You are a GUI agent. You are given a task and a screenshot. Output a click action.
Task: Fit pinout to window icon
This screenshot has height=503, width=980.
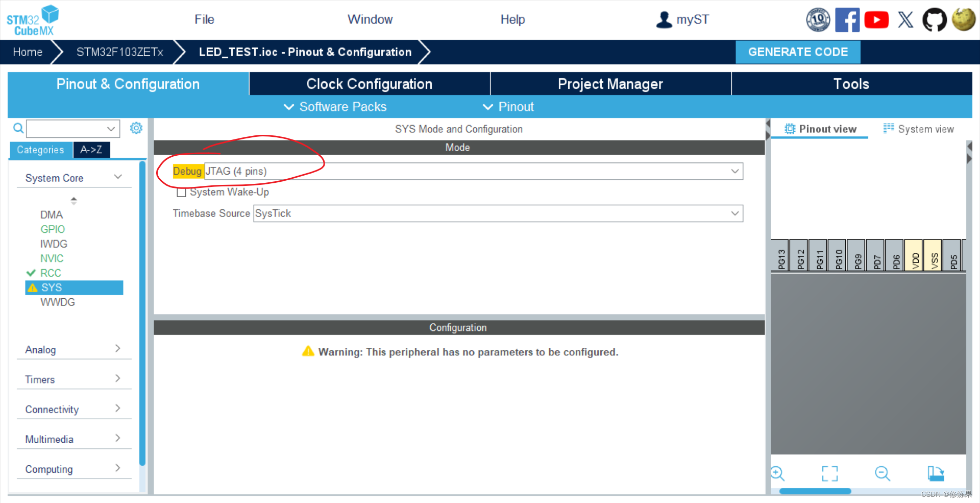click(830, 473)
